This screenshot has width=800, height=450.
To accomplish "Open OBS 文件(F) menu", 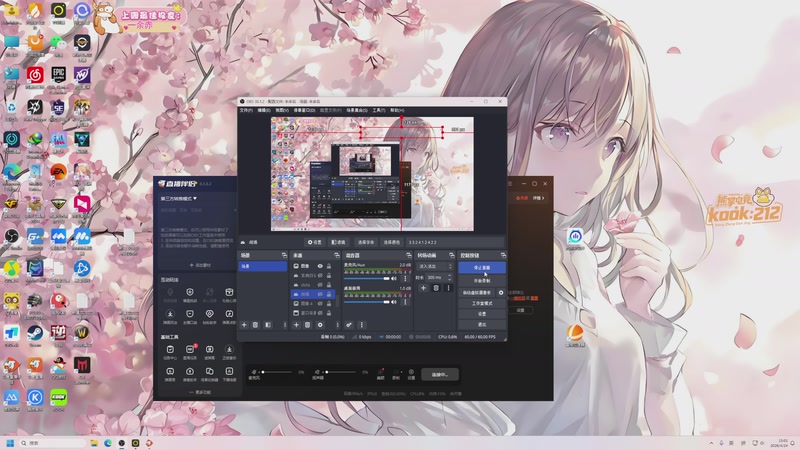I will click(246, 110).
